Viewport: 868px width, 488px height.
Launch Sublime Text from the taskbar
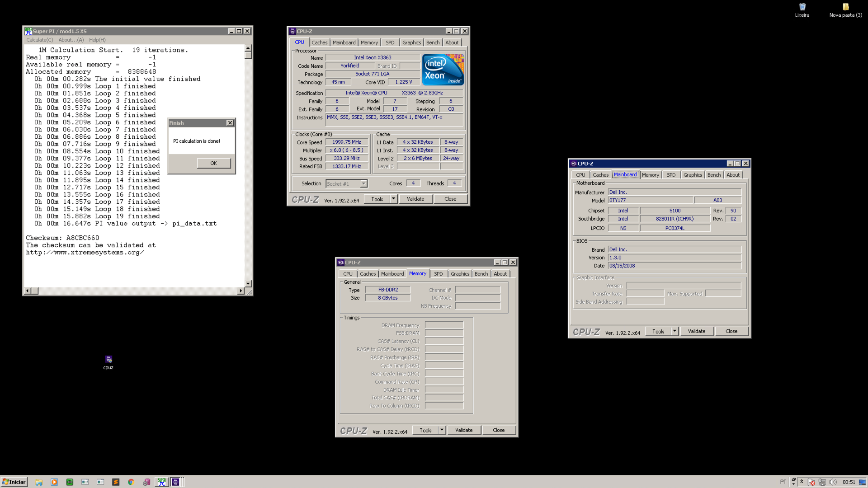[116, 482]
